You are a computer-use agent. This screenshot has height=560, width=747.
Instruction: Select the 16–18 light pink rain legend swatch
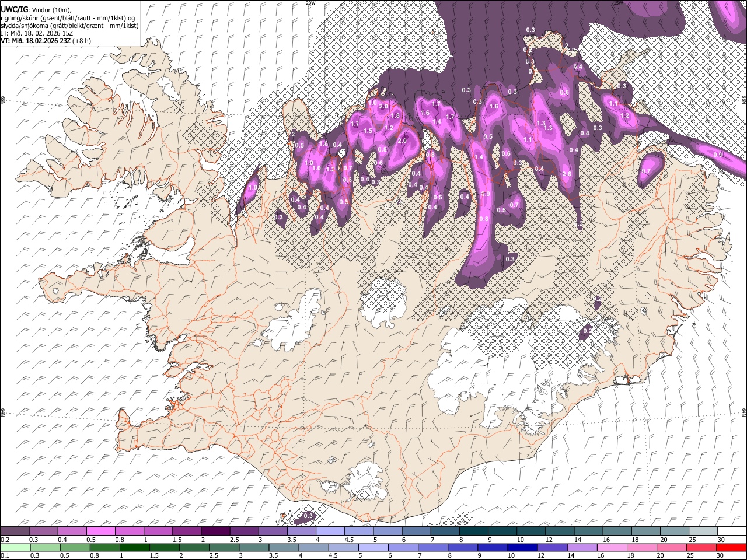point(611,548)
